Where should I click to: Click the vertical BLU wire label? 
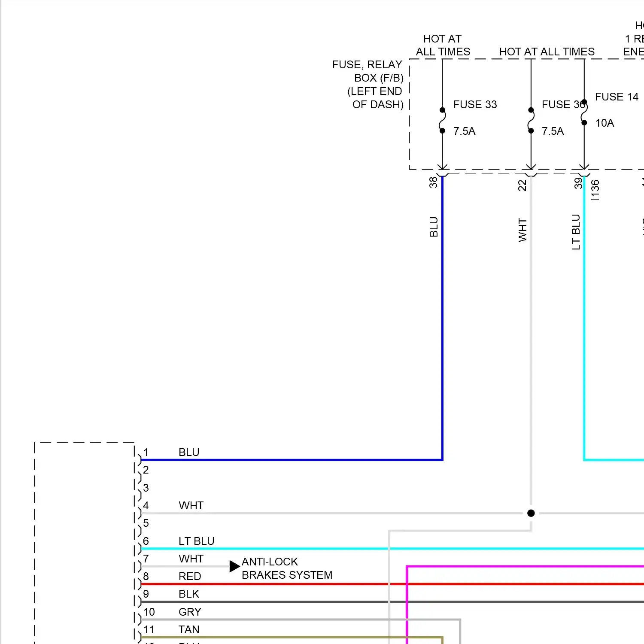click(x=434, y=227)
